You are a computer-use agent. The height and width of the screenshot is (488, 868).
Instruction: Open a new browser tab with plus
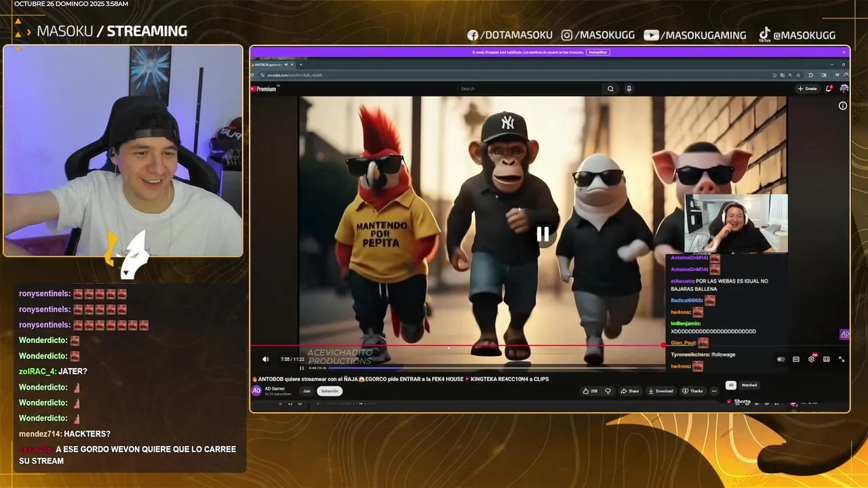coord(301,64)
